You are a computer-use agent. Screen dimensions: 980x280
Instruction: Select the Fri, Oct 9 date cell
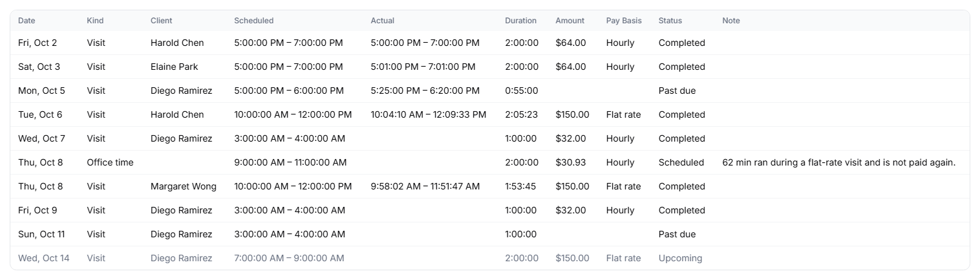(37, 210)
